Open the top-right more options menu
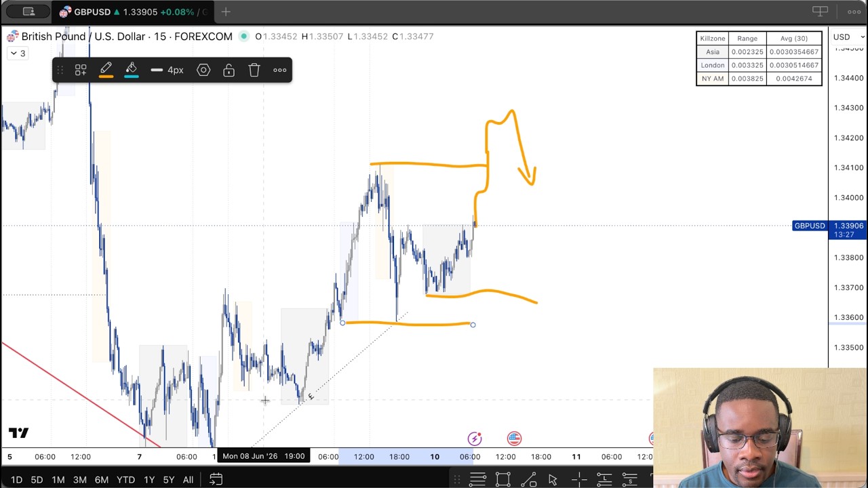 (854, 11)
